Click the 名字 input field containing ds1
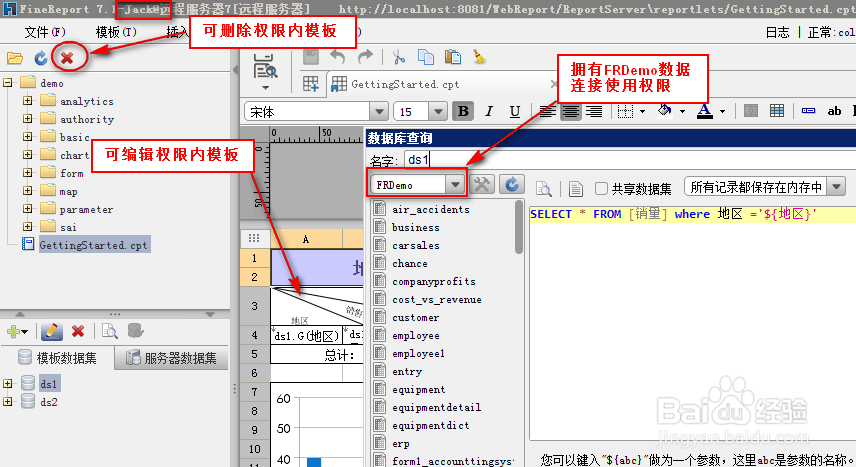 tap(628, 159)
